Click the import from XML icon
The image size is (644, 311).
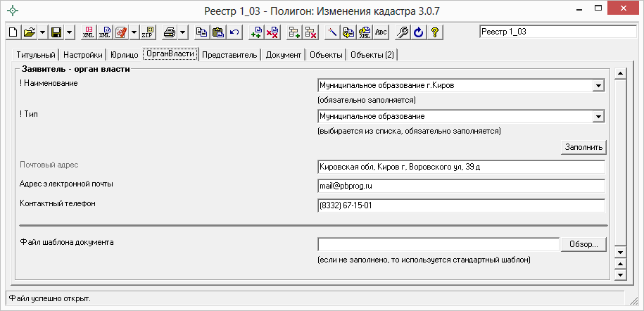click(x=365, y=32)
